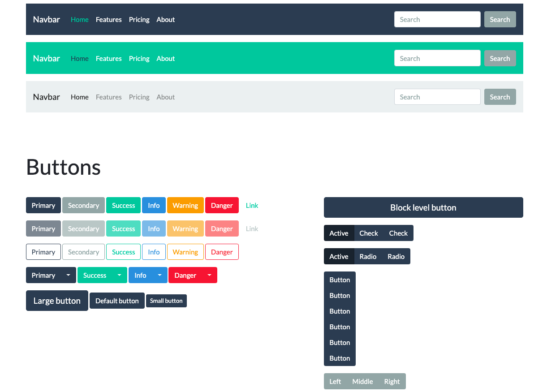
Task: Toggle the first Check button
Action: (x=369, y=233)
